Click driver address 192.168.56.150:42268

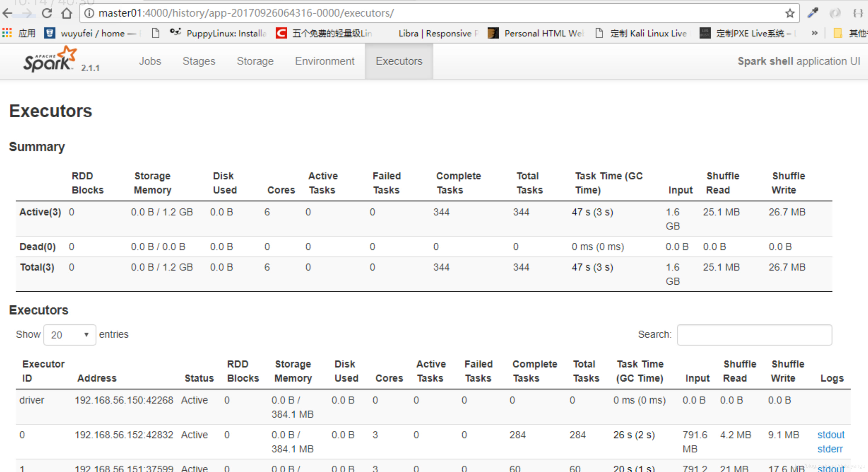(x=124, y=400)
